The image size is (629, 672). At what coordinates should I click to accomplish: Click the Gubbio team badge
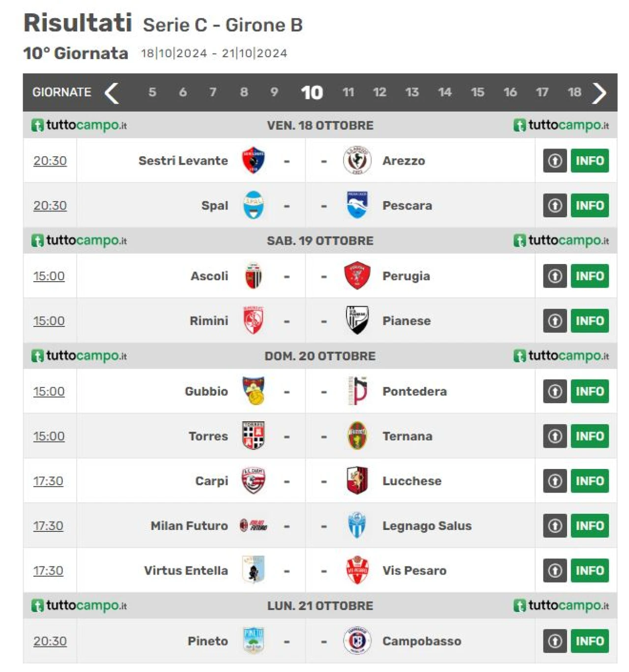click(x=254, y=391)
